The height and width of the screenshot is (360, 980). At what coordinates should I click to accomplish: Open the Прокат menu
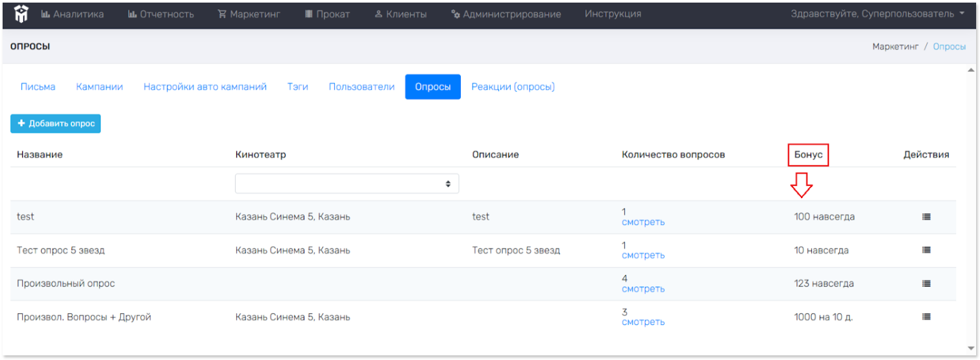[327, 14]
